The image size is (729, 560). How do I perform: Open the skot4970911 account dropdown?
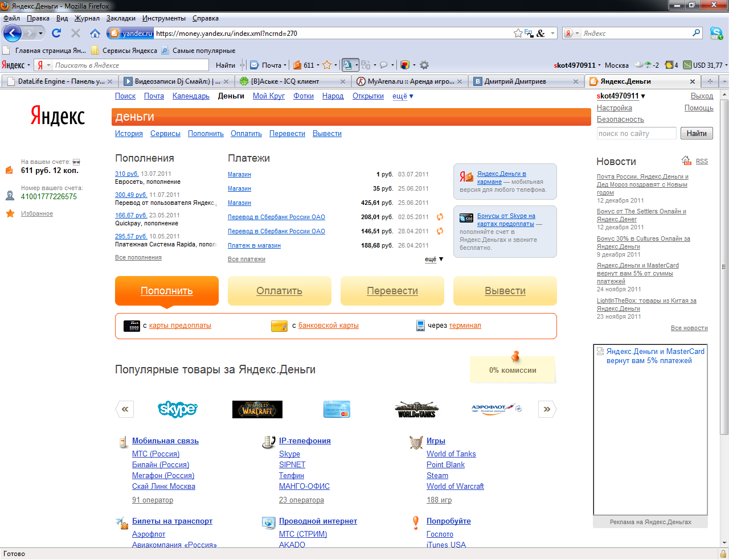click(x=621, y=96)
